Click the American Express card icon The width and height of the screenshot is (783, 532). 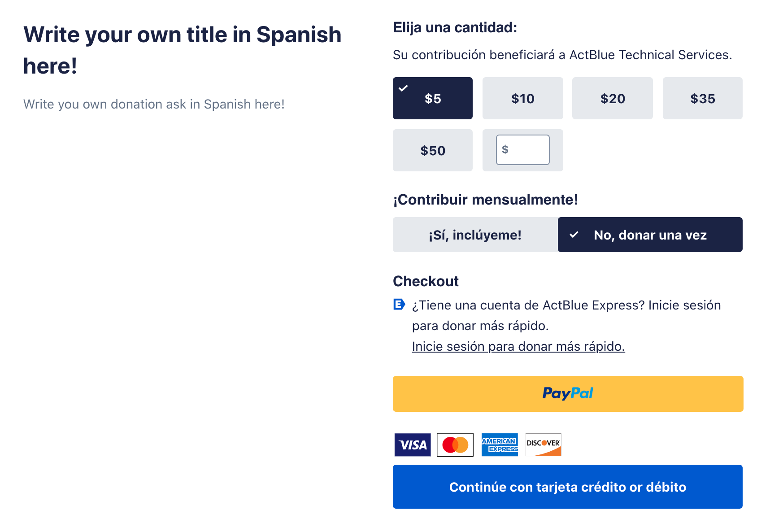499,445
